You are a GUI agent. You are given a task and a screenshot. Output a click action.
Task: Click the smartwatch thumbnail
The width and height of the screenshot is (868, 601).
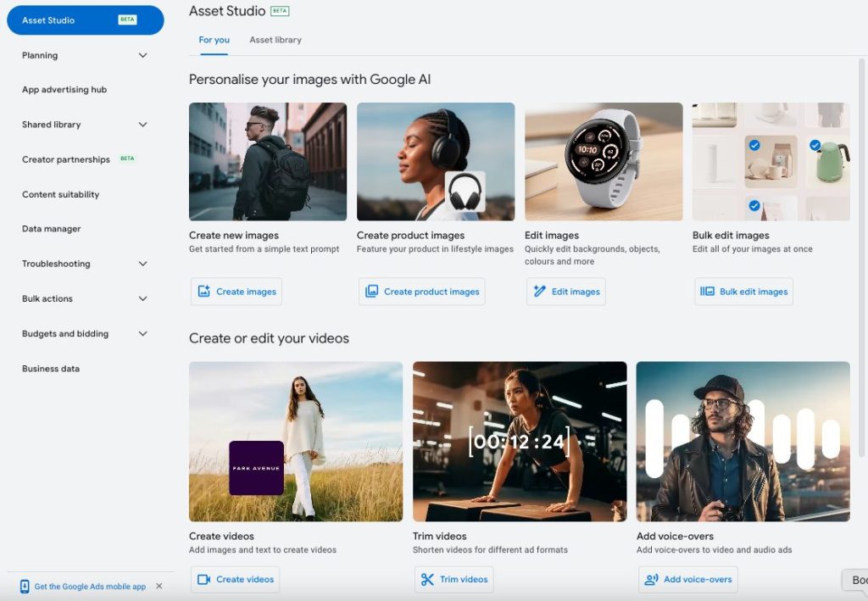pyautogui.click(x=604, y=162)
